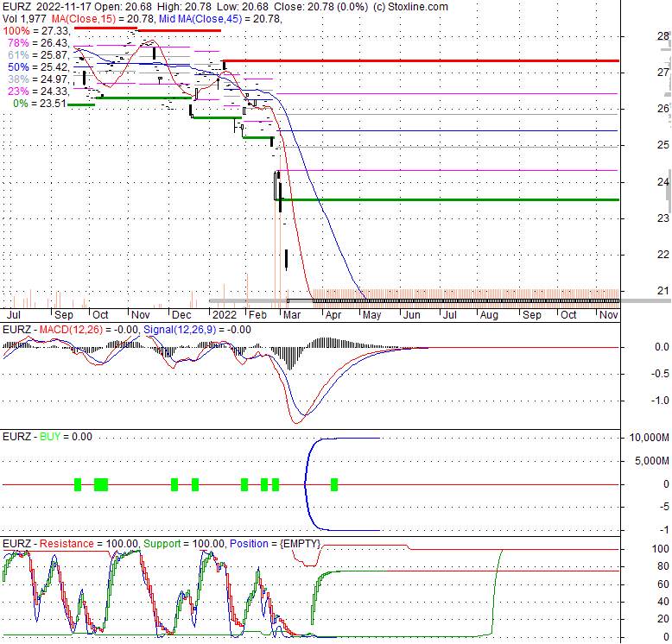Click the 23% = 24.33 Fibonacci label
The width and height of the screenshot is (672, 644).
[39, 92]
